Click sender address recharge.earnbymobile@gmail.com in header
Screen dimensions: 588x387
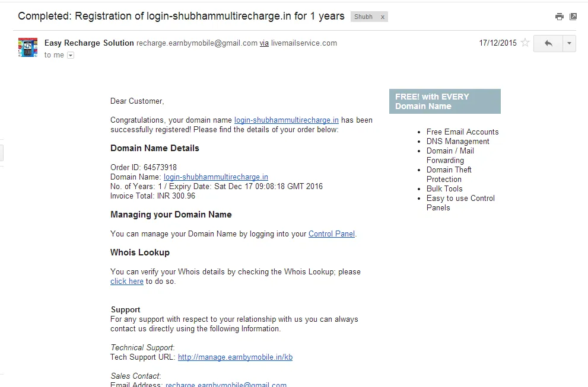[197, 43]
